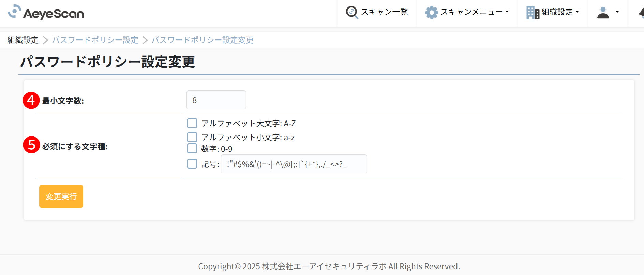Open the 組織設定 menu label in navbar
The image size is (644, 275).
click(x=557, y=12)
